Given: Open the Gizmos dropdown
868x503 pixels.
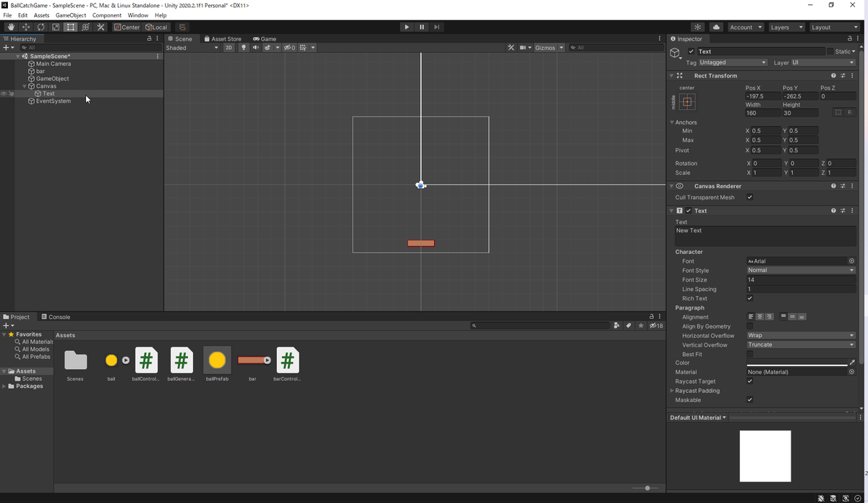Looking at the screenshot, I should click(549, 48).
